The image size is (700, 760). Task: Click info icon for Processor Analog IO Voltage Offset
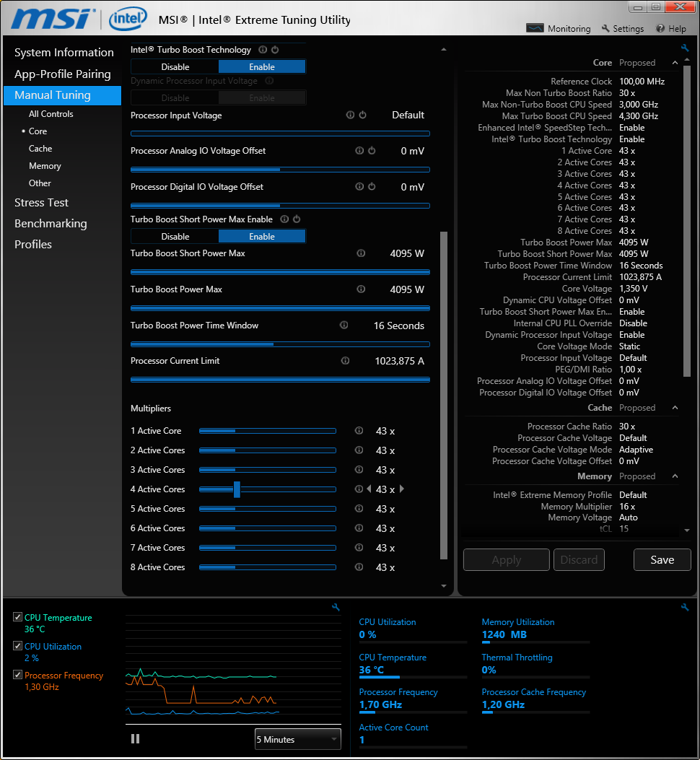(359, 151)
